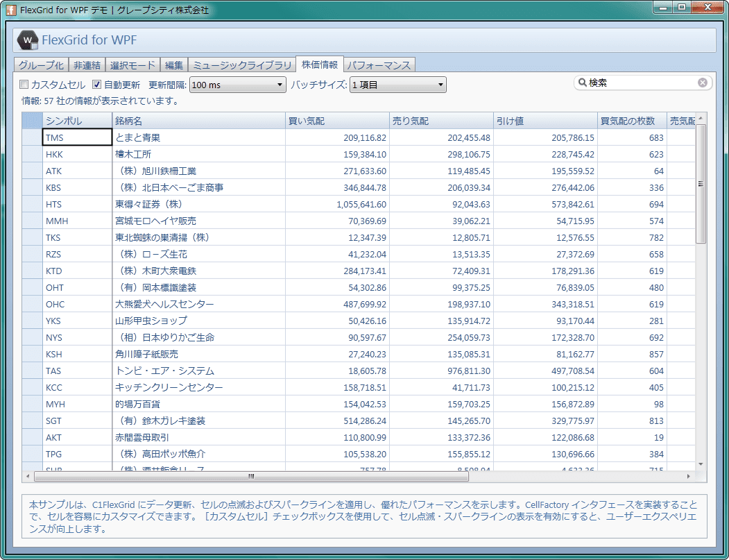Click the 573,842.61 closing value cell
This screenshot has height=560, width=729.
(x=545, y=204)
